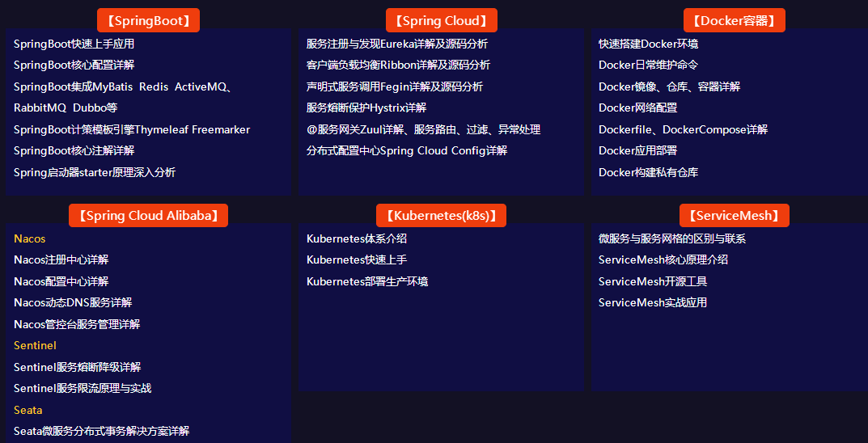The height and width of the screenshot is (443, 868).
Task: Click ServiceMesh开源工具 entry
Action: point(652,281)
